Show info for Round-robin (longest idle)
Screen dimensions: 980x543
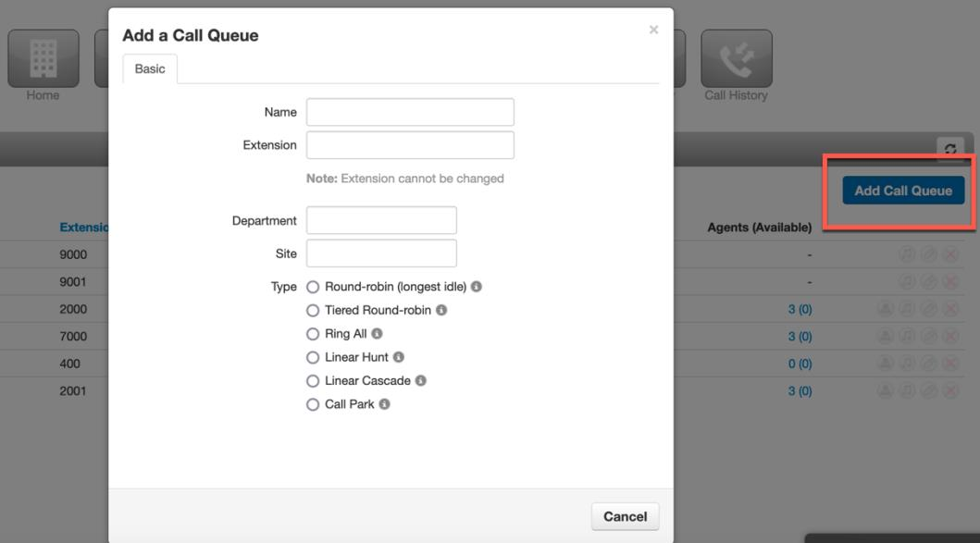[477, 287]
